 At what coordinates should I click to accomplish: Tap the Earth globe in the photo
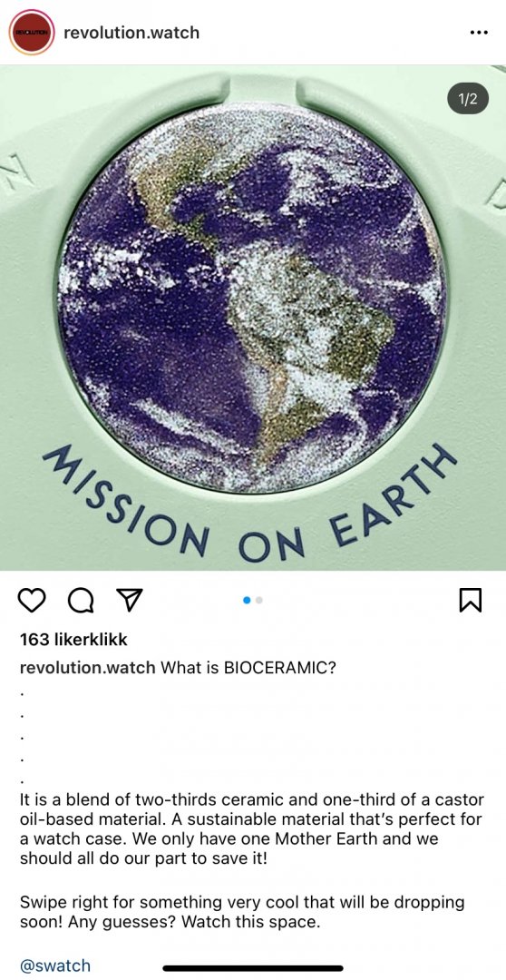point(252,298)
